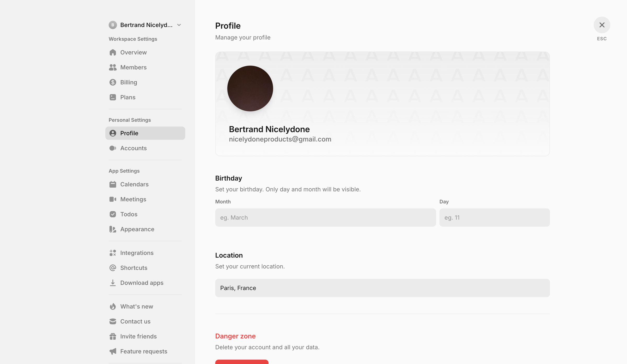The image size is (627, 364).
Task: Click the Profile person icon
Action: (113, 133)
